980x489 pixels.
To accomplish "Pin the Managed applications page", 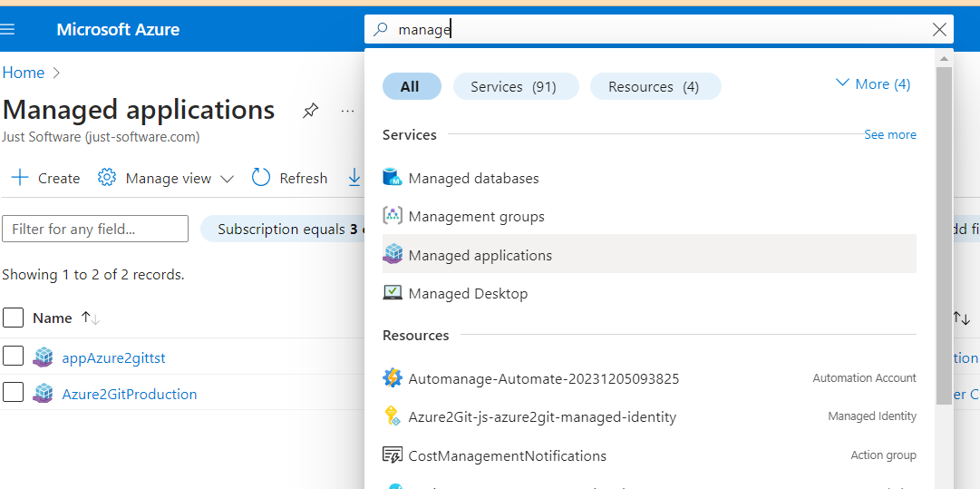I will (310, 111).
